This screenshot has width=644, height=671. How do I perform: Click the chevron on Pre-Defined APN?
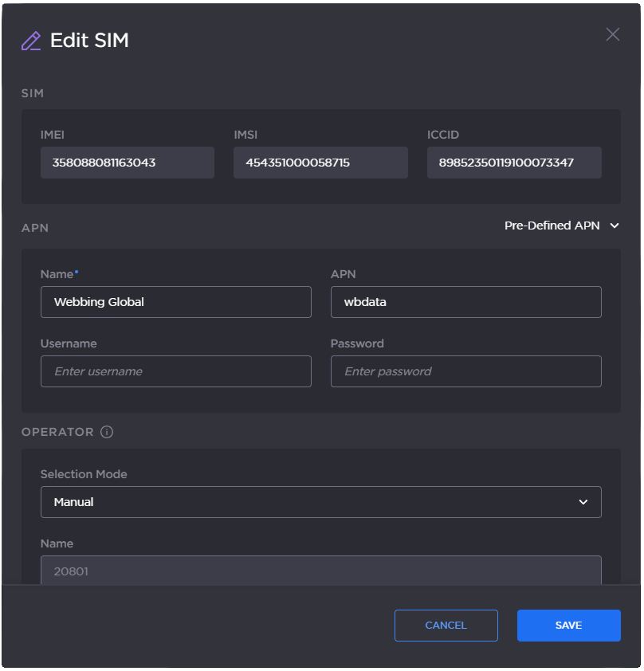point(614,226)
